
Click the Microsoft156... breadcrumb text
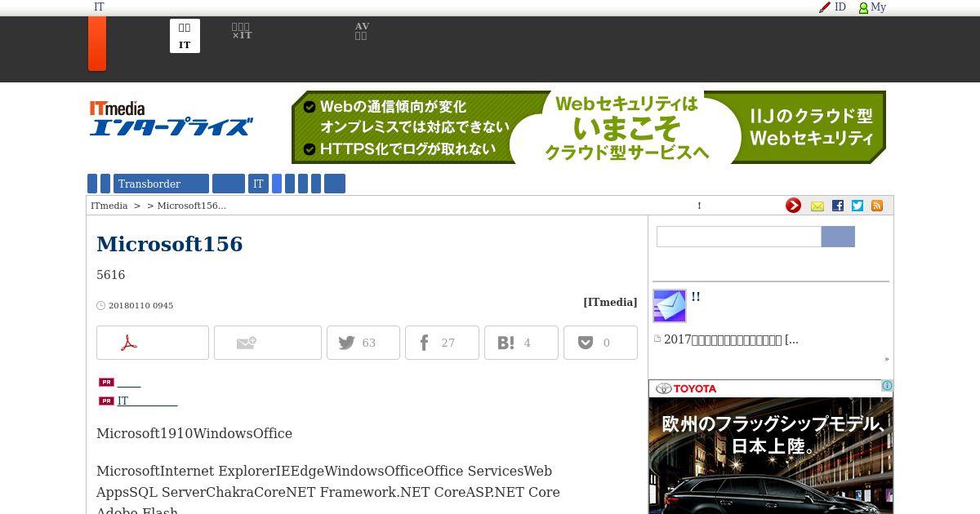(x=191, y=206)
